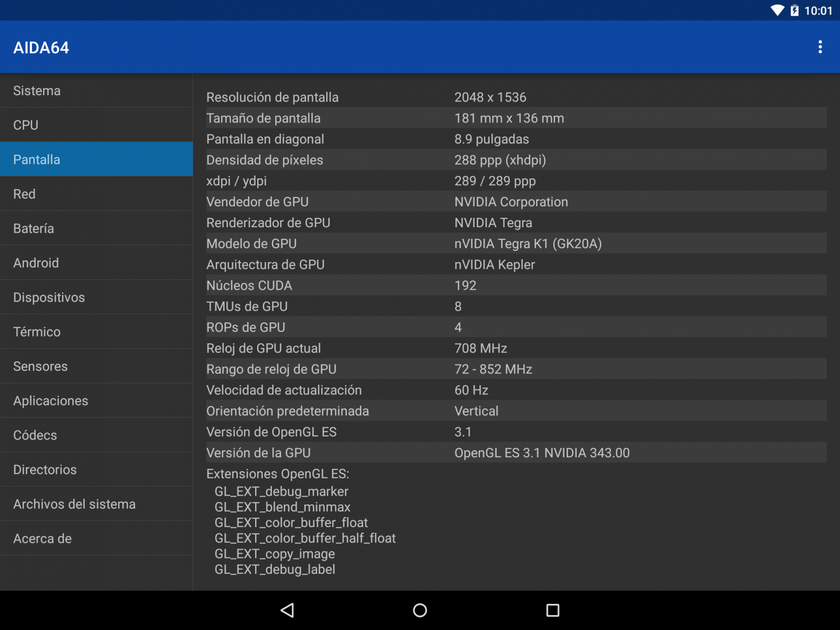
Task: Show the Android information page
Action: (x=96, y=262)
